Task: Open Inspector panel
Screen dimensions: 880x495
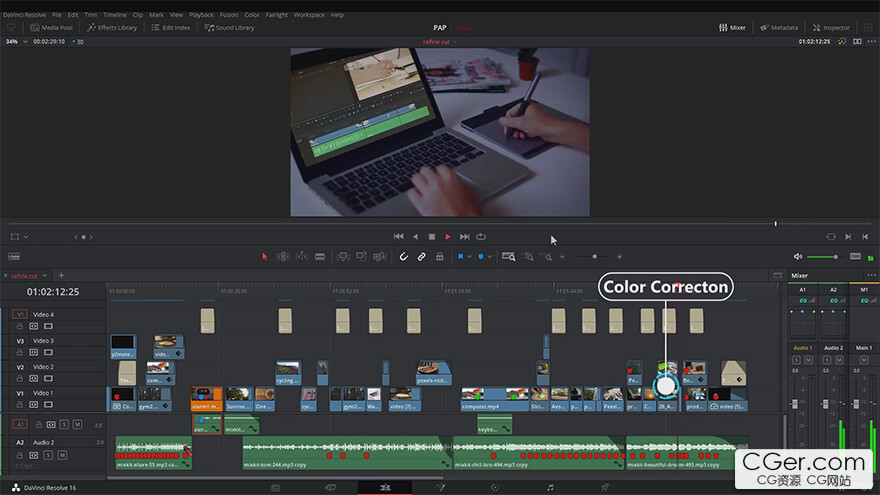Action: [x=831, y=28]
